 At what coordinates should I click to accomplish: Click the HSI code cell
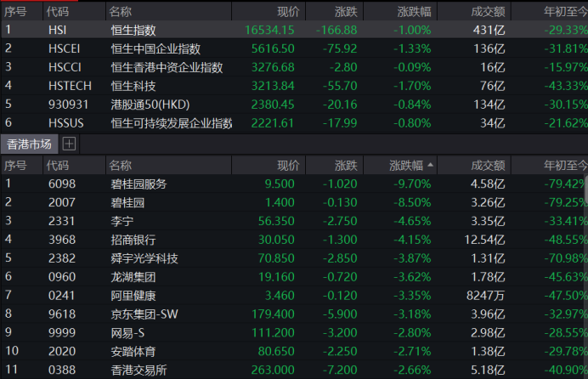click(x=58, y=30)
